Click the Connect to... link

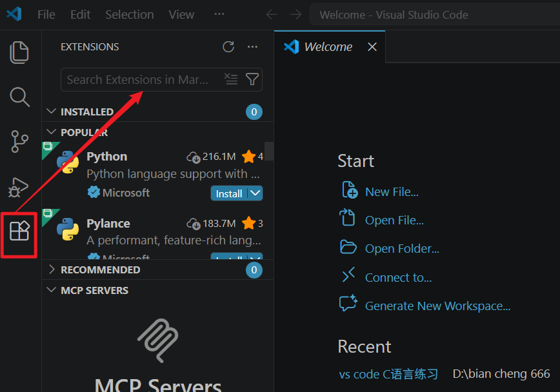click(398, 277)
